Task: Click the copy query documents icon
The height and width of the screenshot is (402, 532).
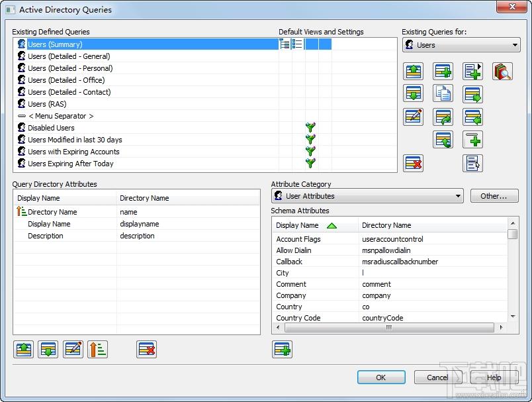Action: (x=443, y=93)
